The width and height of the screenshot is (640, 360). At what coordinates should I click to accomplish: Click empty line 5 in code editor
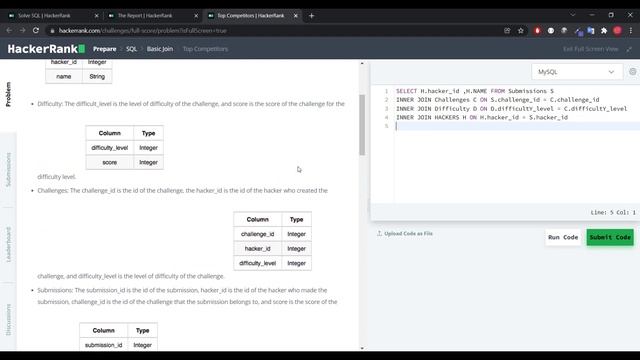pos(518,126)
